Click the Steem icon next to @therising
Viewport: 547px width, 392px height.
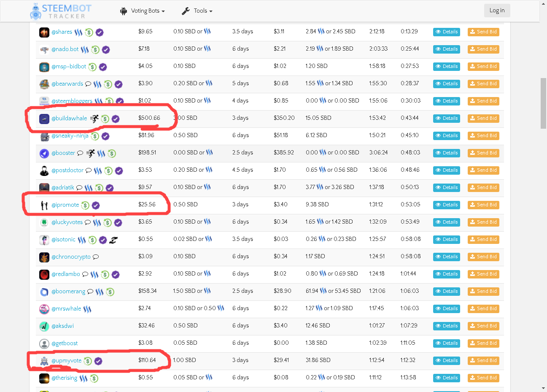(84, 378)
